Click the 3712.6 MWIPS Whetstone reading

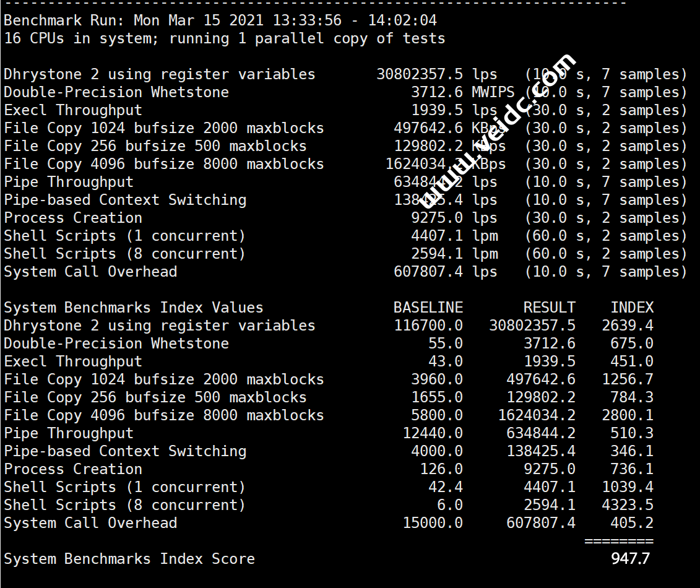click(462, 92)
